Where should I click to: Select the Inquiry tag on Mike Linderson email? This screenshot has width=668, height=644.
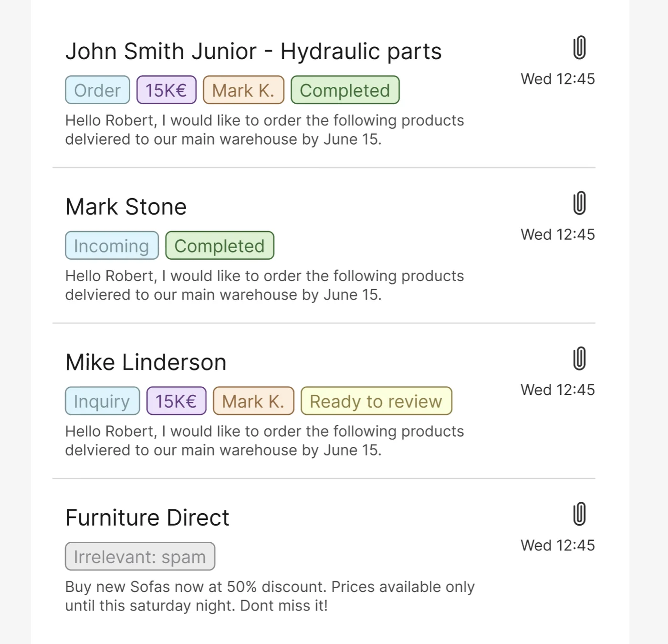point(102,401)
